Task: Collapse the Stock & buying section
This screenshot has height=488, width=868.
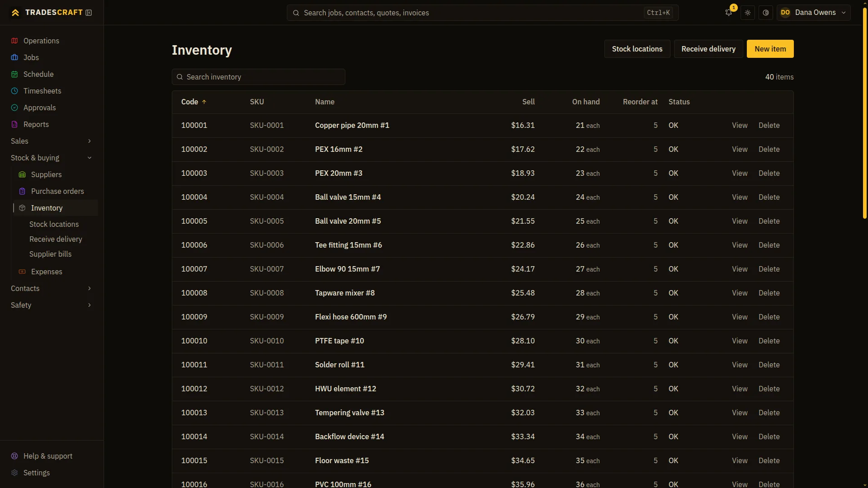Action: 52,158
